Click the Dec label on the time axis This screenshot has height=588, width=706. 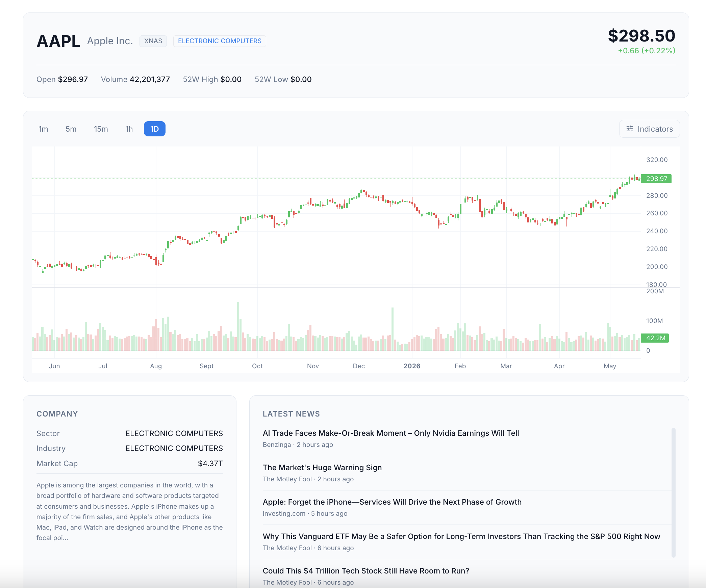tap(359, 366)
